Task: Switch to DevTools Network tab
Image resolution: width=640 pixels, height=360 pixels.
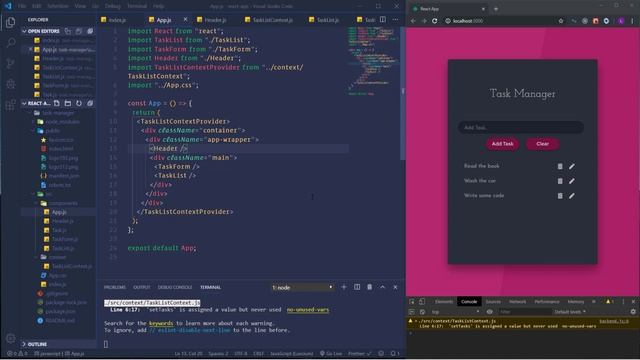Action: (x=518, y=302)
